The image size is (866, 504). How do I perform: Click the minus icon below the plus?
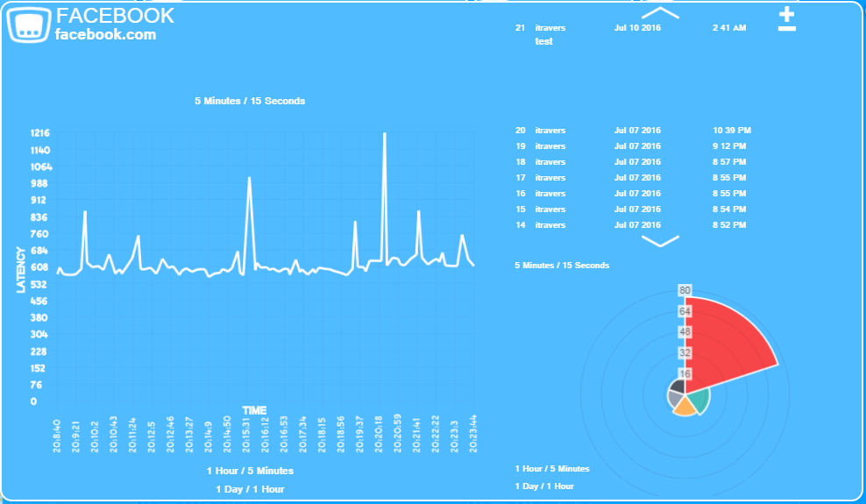786,28
